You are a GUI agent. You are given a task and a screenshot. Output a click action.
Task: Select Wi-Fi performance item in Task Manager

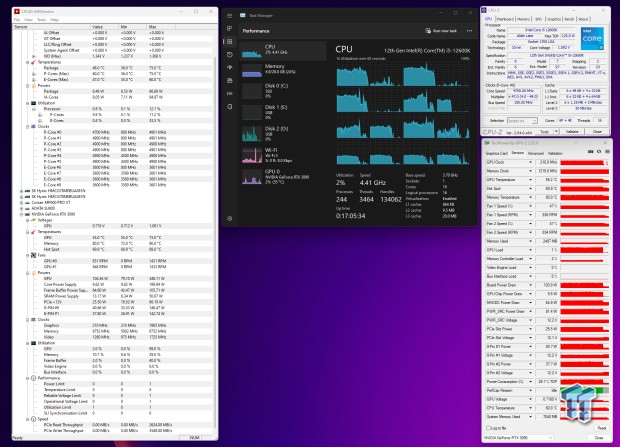(x=283, y=155)
